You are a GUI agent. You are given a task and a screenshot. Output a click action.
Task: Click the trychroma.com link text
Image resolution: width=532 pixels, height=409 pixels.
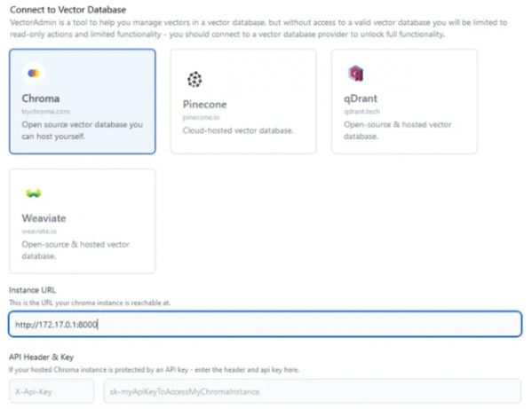46,112
